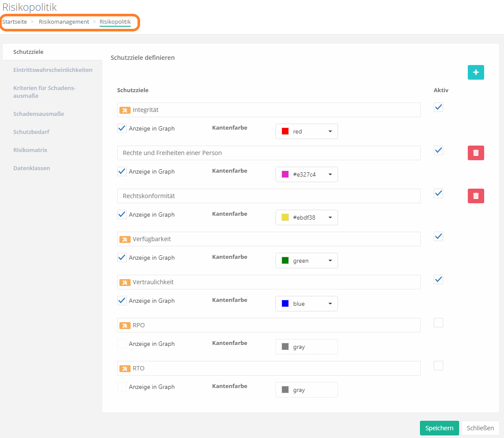The image size is (504, 438).
Task: Click the orange icon beside RTO
Action: tap(125, 369)
